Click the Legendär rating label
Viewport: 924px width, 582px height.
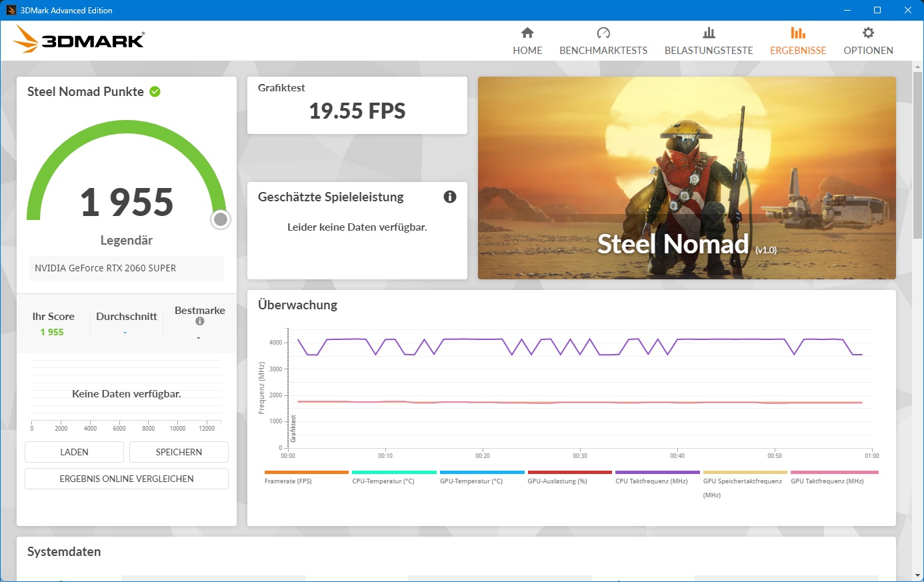(127, 240)
